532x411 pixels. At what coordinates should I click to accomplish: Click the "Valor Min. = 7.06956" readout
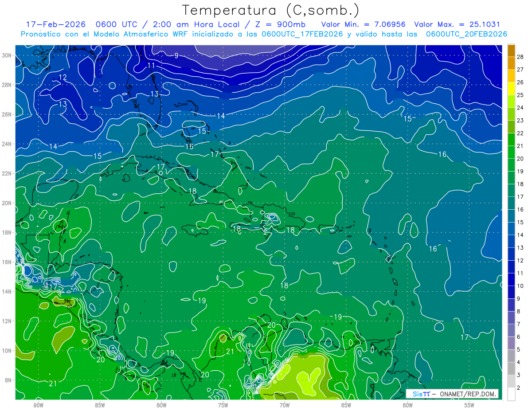[x=364, y=24]
